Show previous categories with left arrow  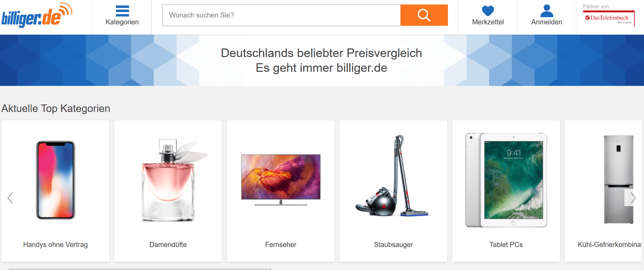(10, 198)
